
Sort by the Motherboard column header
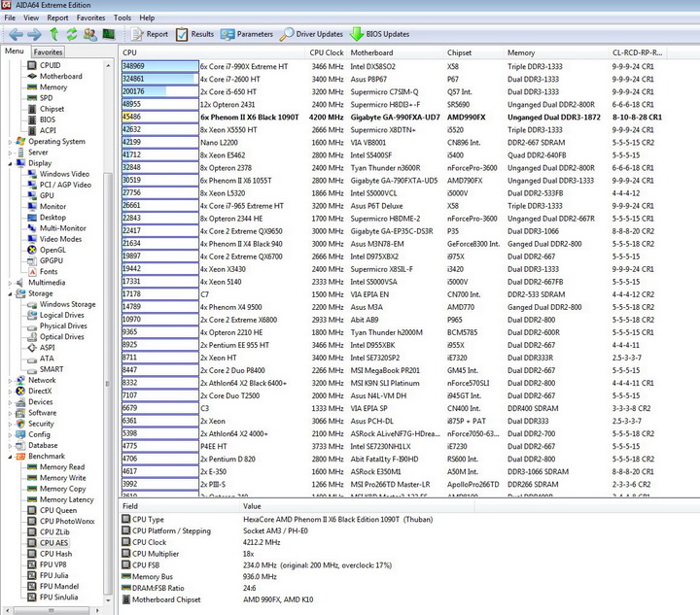coord(396,52)
